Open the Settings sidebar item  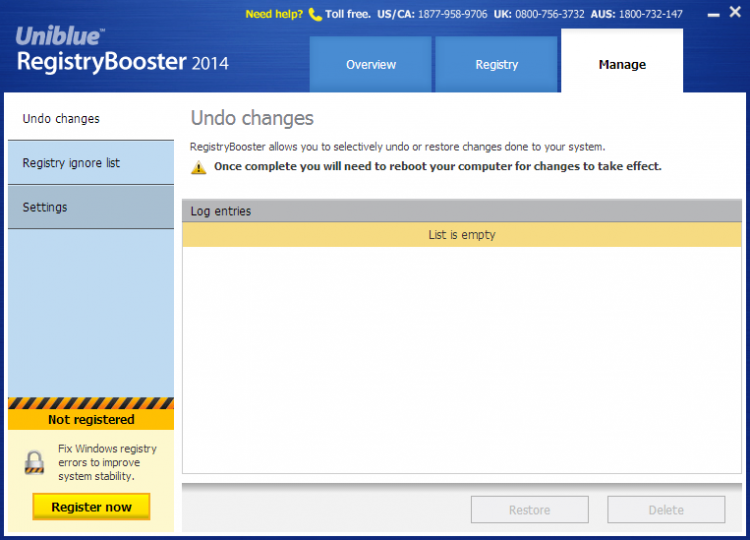pyautogui.click(x=91, y=207)
